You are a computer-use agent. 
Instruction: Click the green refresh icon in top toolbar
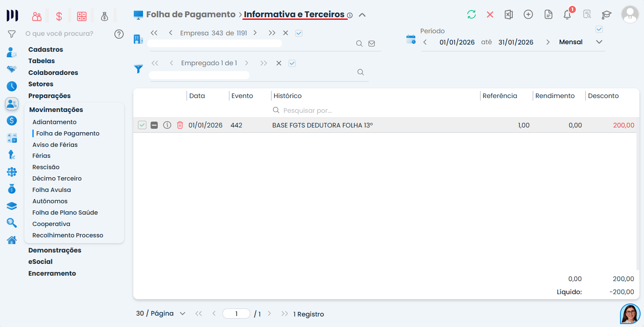(x=471, y=15)
